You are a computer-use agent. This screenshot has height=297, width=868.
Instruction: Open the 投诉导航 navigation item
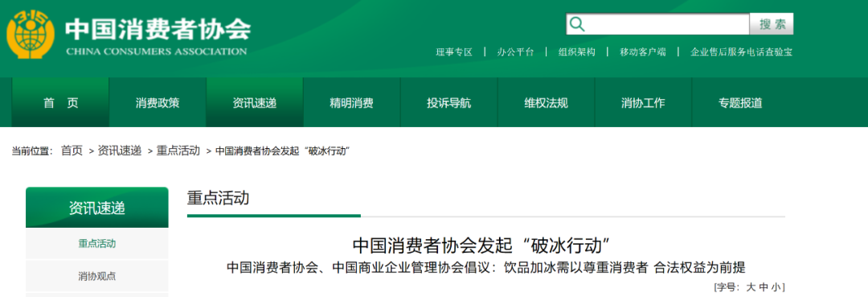(449, 102)
